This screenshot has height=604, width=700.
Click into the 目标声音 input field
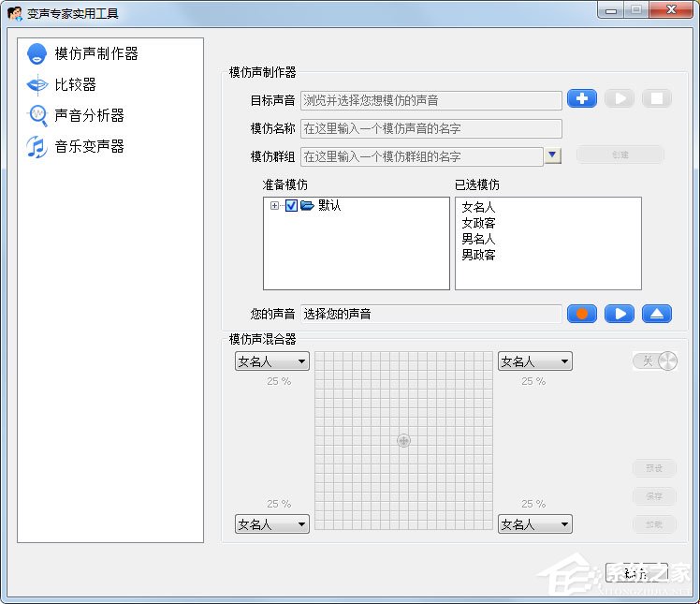[x=430, y=100]
